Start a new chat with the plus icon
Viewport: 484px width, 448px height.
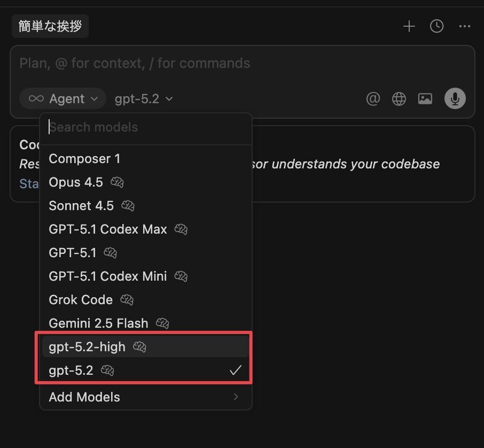[x=409, y=26]
